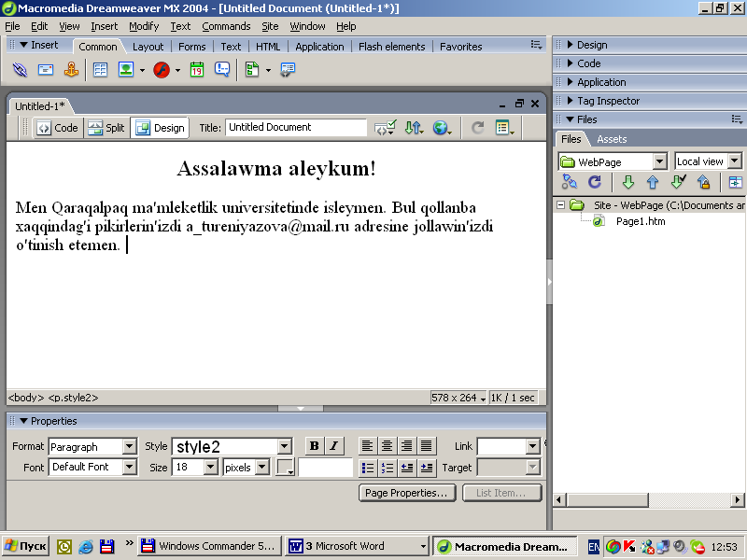747x560 pixels.
Task: Collapse the Site - WebPage tree node
Action: (x=561, y=205)
